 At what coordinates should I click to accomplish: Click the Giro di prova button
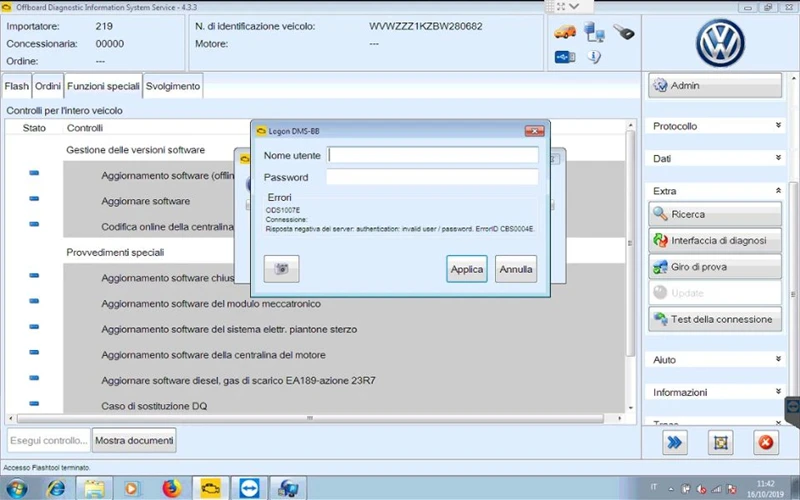tap(715, 267)
